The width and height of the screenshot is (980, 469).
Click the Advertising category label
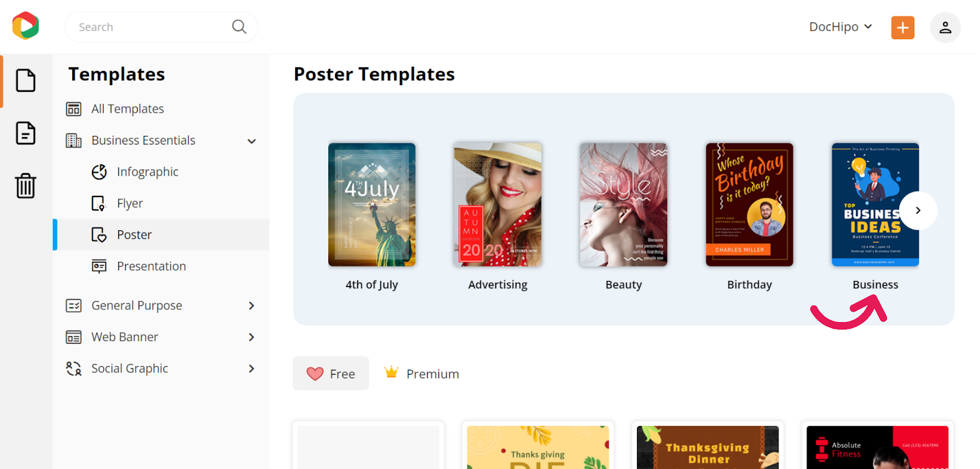point(497,285)
